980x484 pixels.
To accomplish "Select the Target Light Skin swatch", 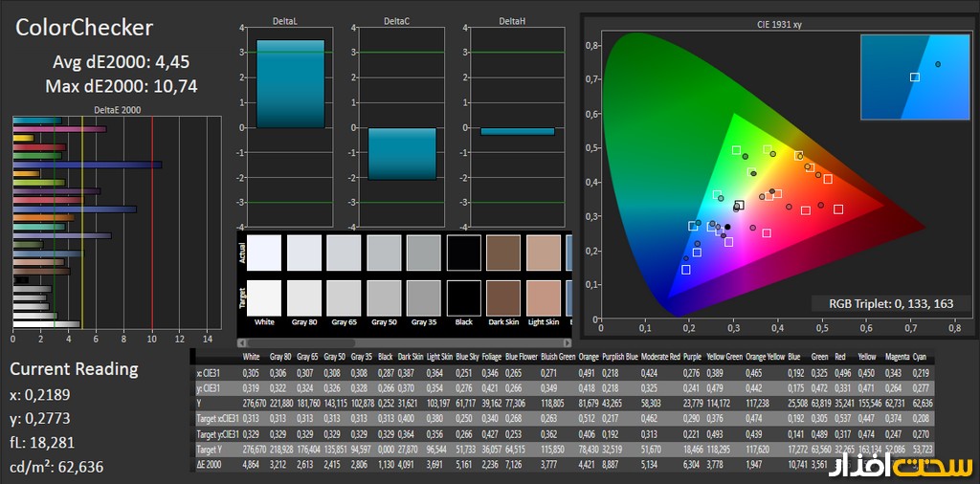I will click(x=544, y=297).
